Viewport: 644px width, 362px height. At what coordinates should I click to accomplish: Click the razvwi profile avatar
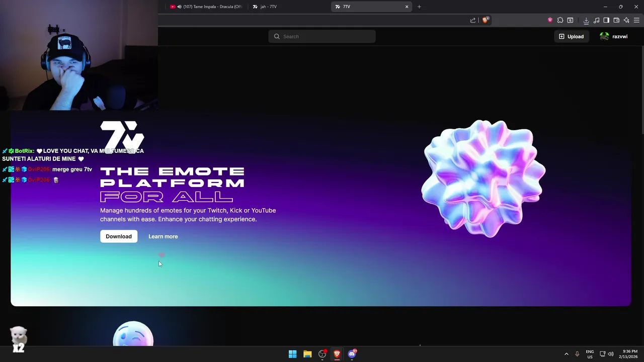[x=604, y=36]
